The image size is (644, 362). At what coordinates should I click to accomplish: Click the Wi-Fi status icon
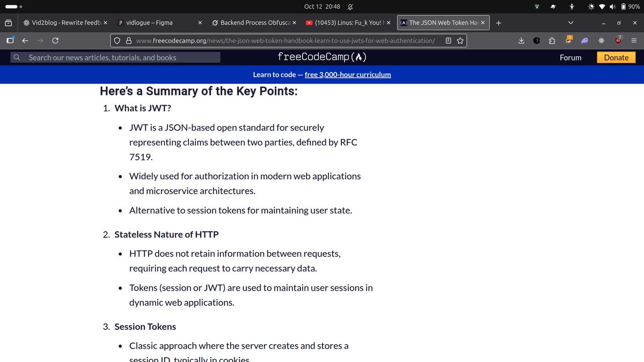602,6
